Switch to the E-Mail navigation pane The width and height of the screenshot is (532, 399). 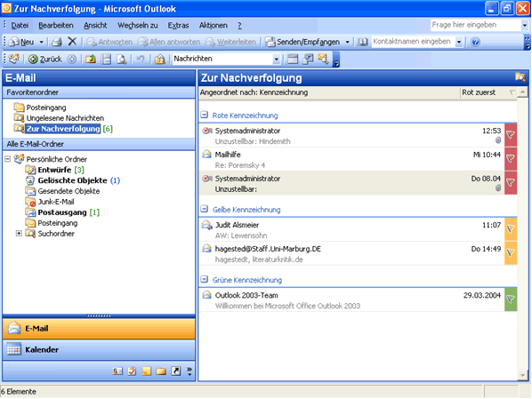coord(99,329)
